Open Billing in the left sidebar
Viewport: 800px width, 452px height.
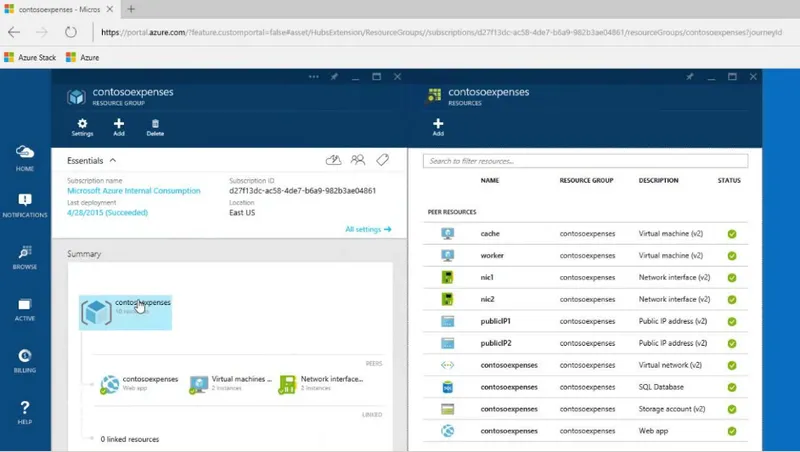(24, 361)
